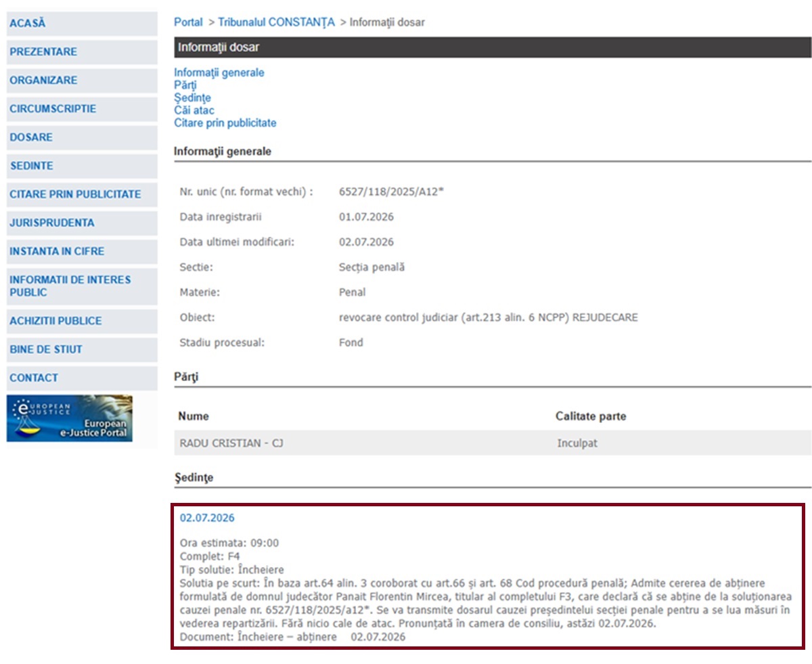The image size is (812, 664).
Task: Navigate to SEDINTE in sidebar
Action: (82, 165)
